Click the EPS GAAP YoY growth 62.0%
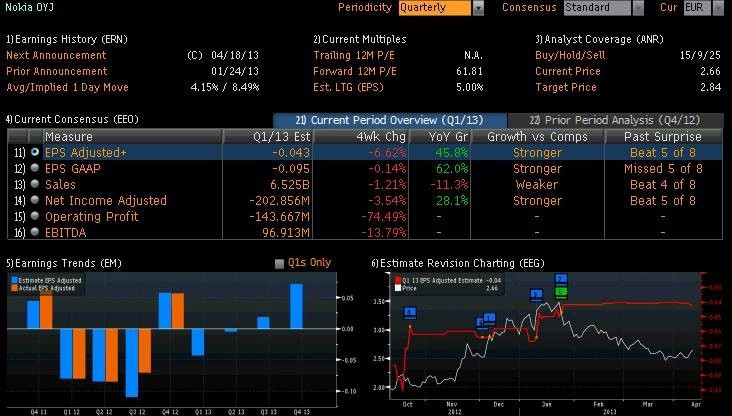Screen dimensions: 732x416 click(x=452, y=169)
